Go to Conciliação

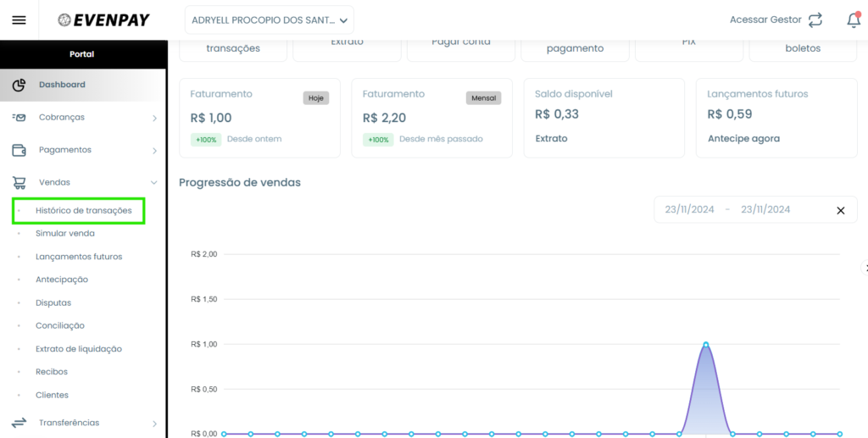(60, 325)
